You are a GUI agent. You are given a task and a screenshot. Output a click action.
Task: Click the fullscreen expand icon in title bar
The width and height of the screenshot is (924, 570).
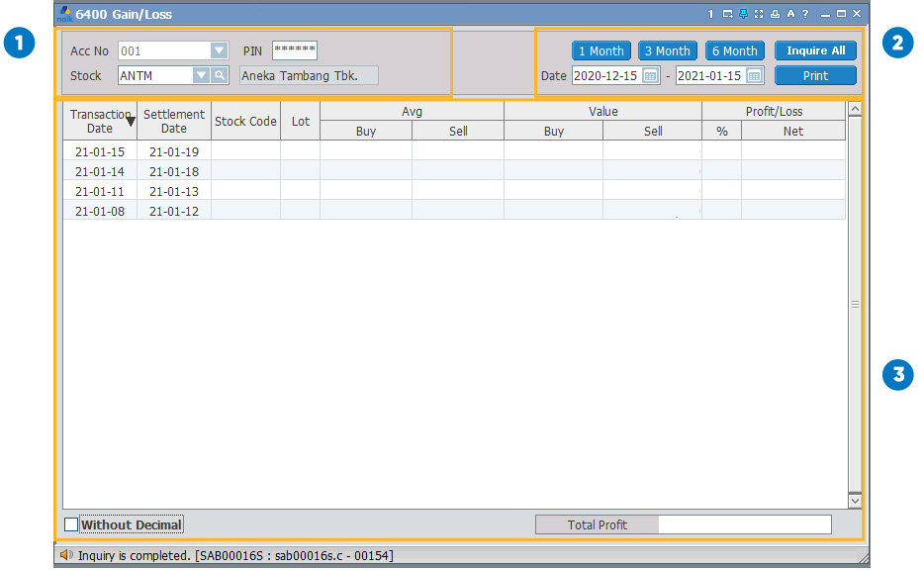759,14
